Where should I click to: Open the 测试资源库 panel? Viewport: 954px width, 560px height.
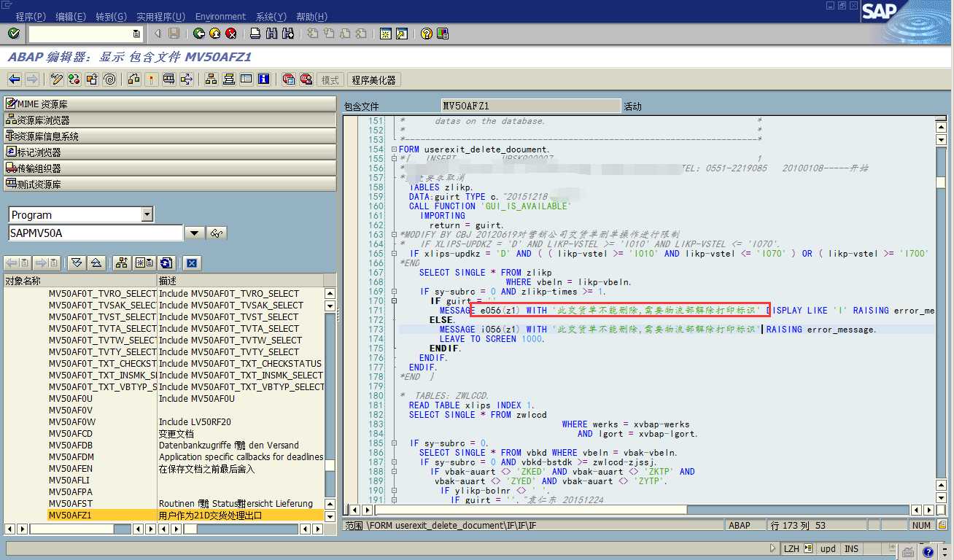171,184
